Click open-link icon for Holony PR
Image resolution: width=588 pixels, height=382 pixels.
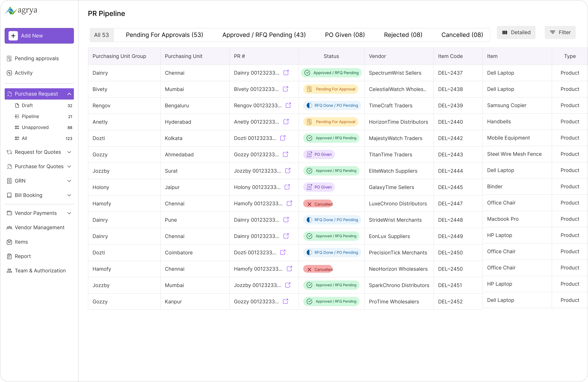click(x=287, y=187)
